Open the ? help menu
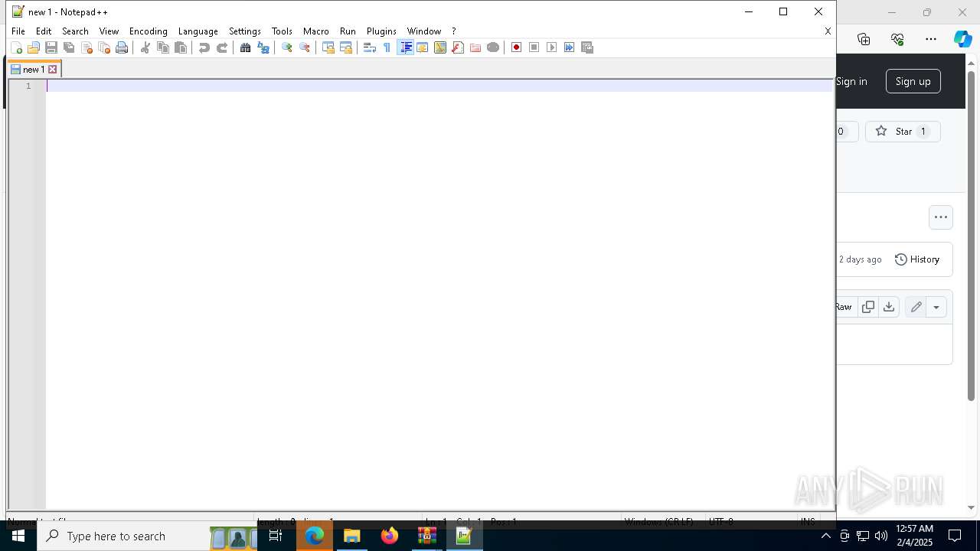 pos(454,31)
